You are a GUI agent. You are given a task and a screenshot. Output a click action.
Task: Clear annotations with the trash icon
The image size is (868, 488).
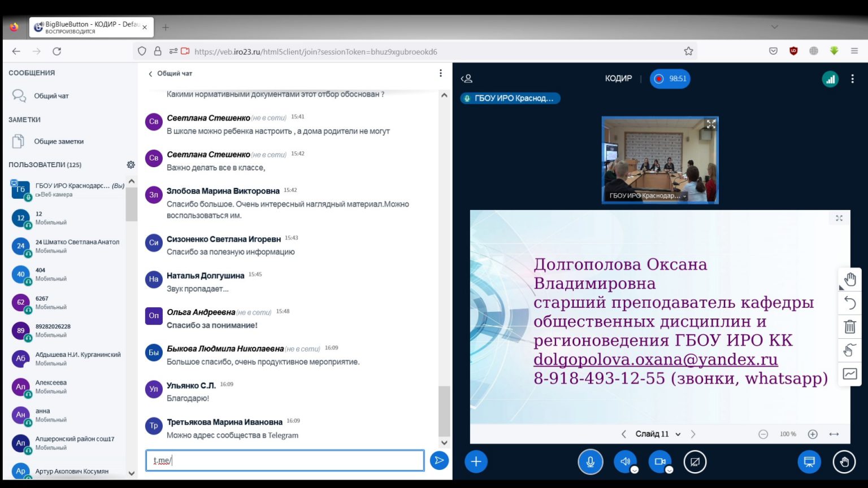pos(849,326)
